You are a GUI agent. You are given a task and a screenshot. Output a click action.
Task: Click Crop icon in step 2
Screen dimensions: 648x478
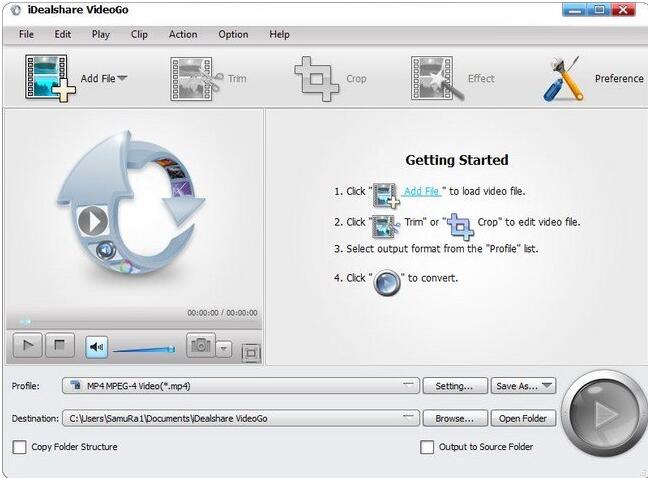461,226
